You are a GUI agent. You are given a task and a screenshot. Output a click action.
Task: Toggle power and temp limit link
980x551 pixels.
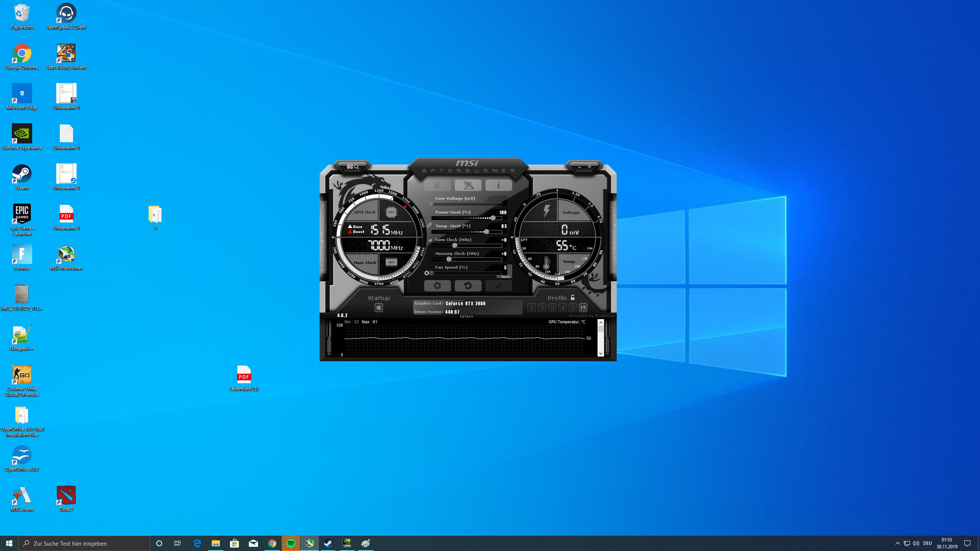[429, 225]
